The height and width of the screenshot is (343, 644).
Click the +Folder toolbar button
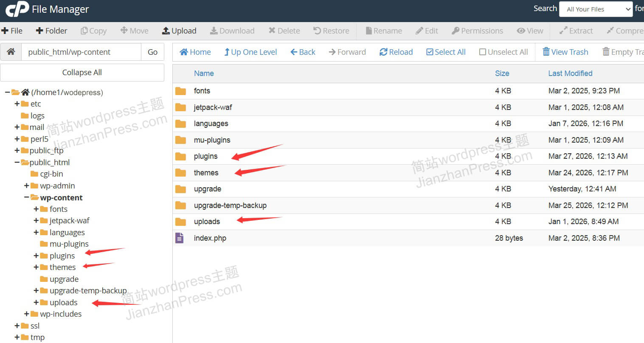tap(51, 31)
